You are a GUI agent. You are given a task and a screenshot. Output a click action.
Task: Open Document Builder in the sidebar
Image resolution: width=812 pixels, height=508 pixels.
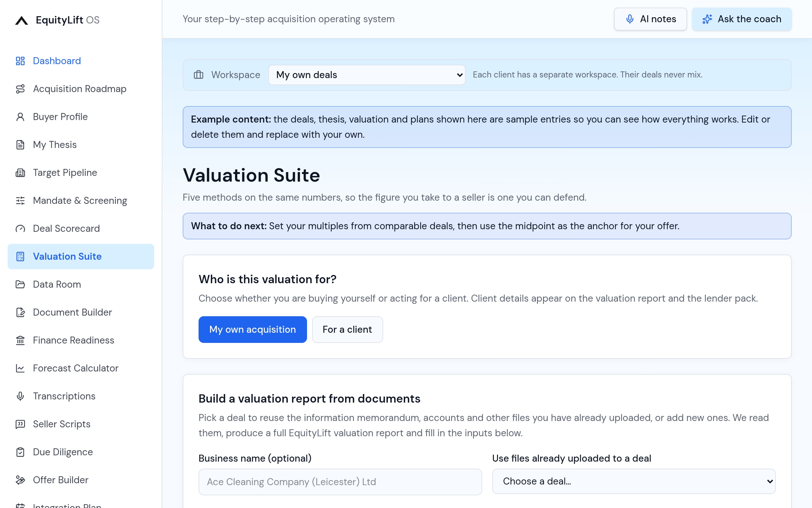(x=81, y=312)
